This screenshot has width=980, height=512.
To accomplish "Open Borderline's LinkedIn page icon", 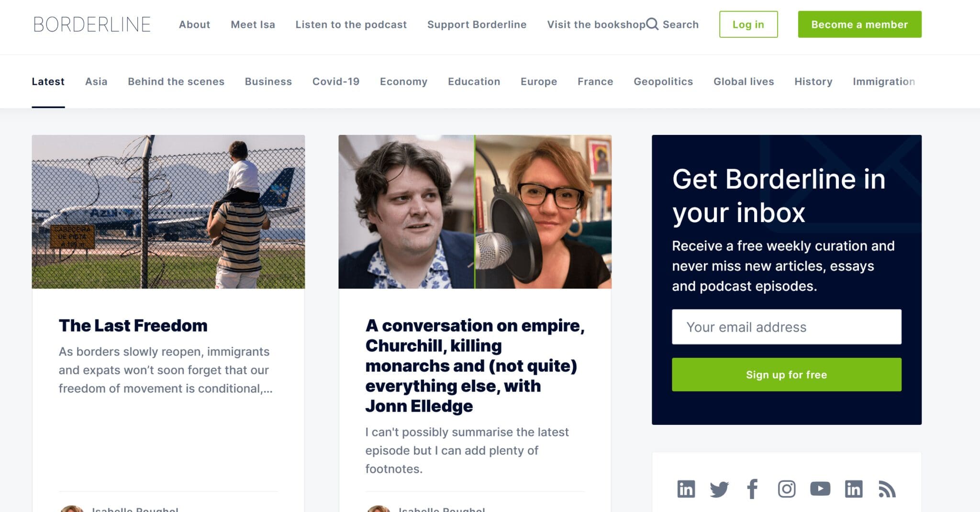I will [686, 489].
